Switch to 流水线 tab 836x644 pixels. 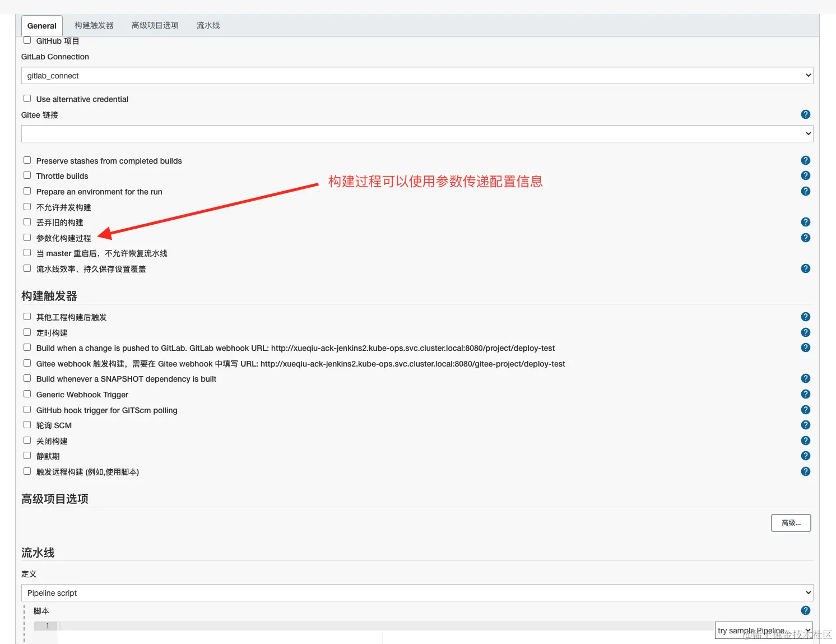pyautogui.click(x=208, y=26)
